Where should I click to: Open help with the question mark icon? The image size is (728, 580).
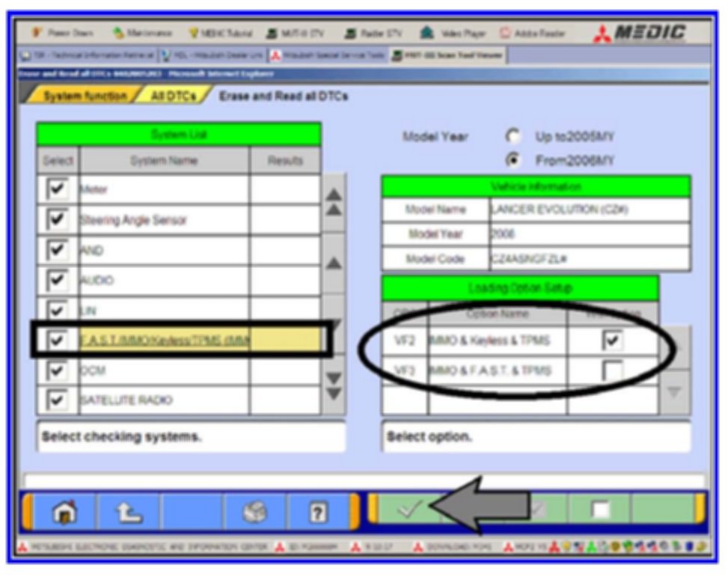click(x=317, y=511)
